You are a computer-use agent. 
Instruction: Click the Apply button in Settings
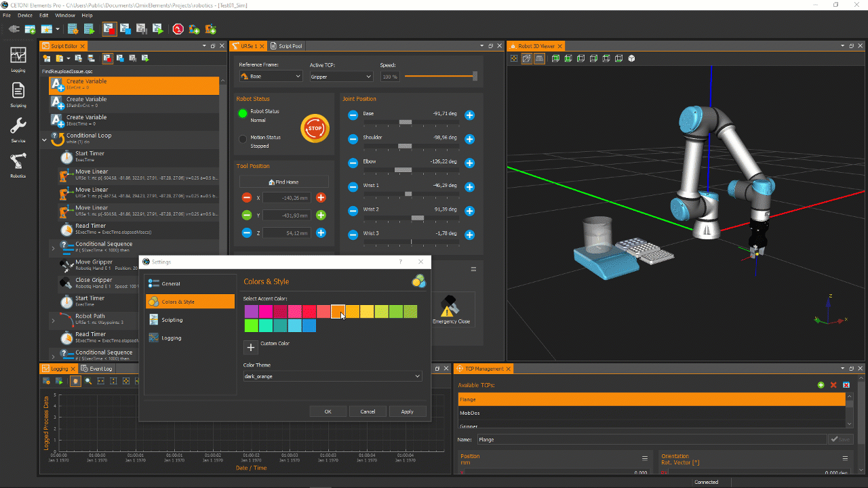pyautogui.click(x=408, y=411)
